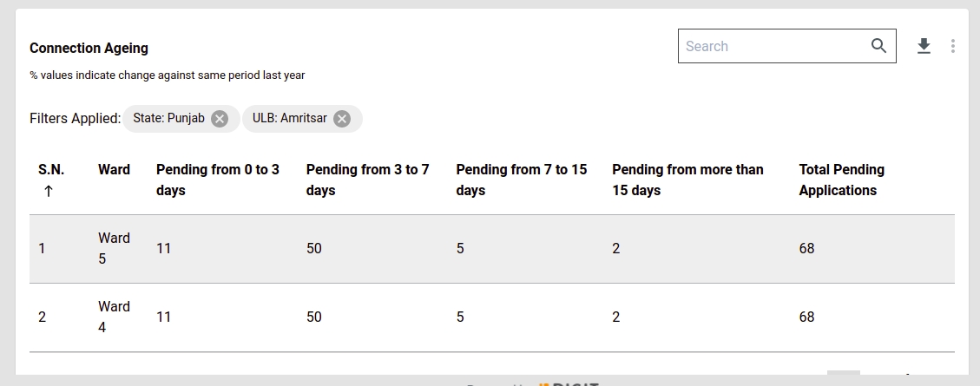Open the three-dot options menu
Viewport: 980px width, 386px height.
[x=952, y=46]
